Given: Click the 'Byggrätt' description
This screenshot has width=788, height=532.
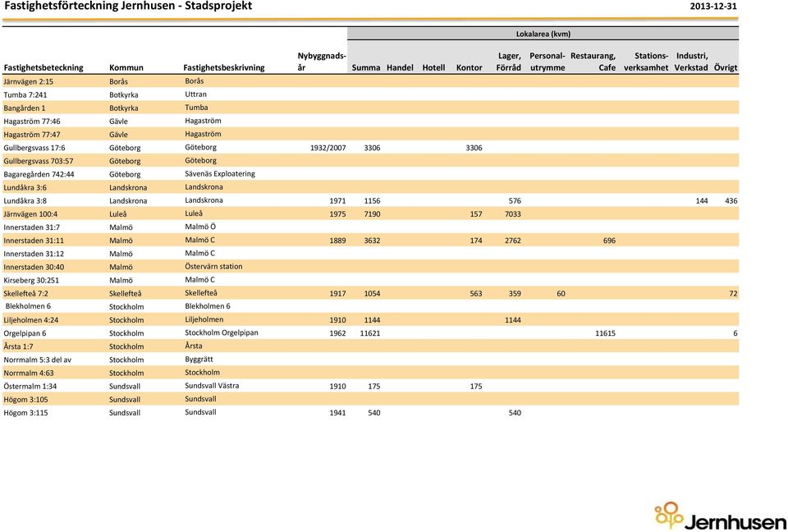Looking at the screenshot, I should tap(199, 360).
